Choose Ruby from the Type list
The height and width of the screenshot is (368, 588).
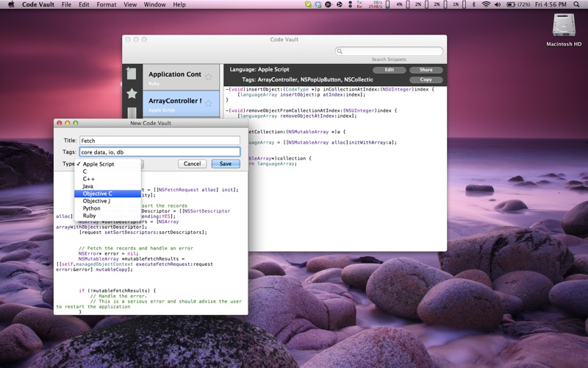coord(107,216)
